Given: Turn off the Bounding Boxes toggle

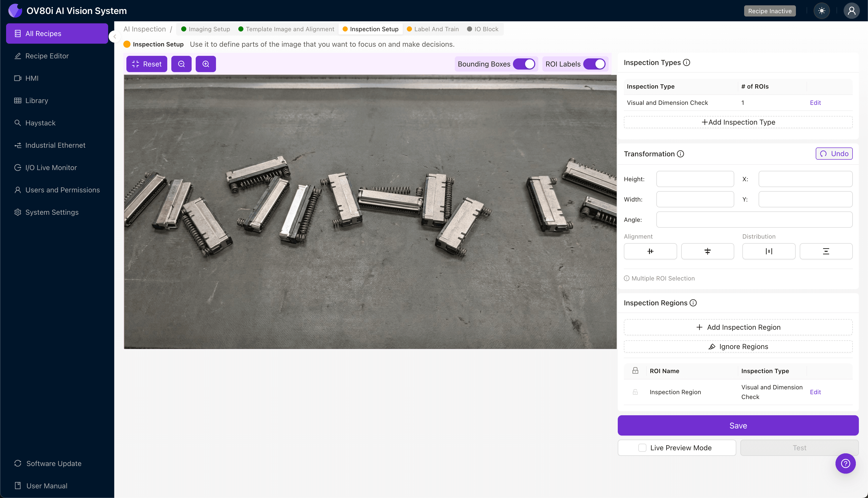Looking at the screenshot, I should (x=524, y=64).
